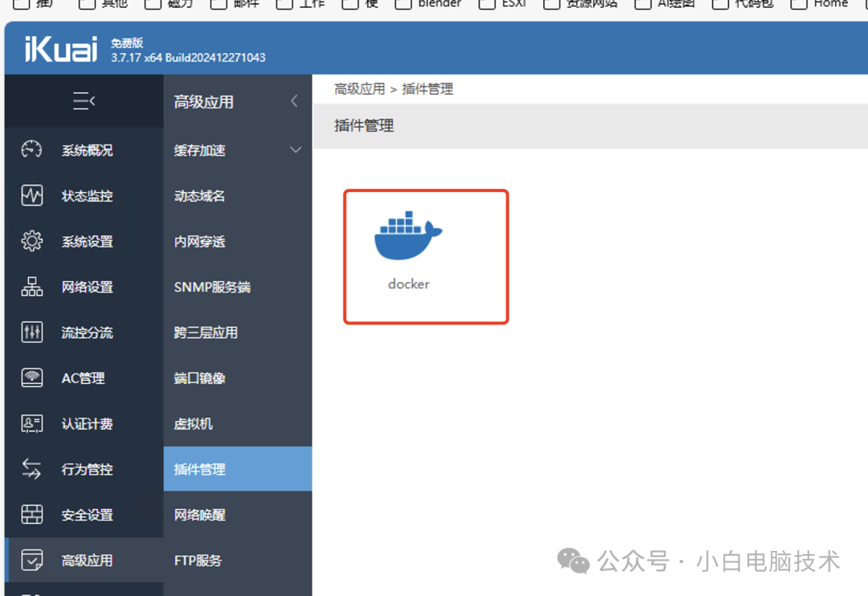Click the 安全设置 firewall icon

point(31,515)
